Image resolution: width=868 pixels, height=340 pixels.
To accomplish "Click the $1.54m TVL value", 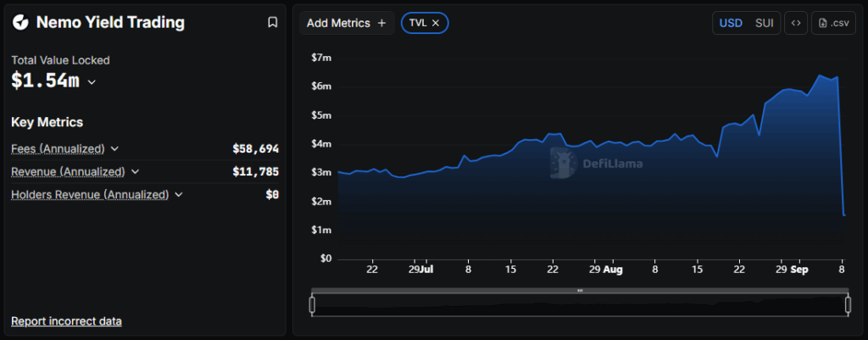I will point(46,81).
